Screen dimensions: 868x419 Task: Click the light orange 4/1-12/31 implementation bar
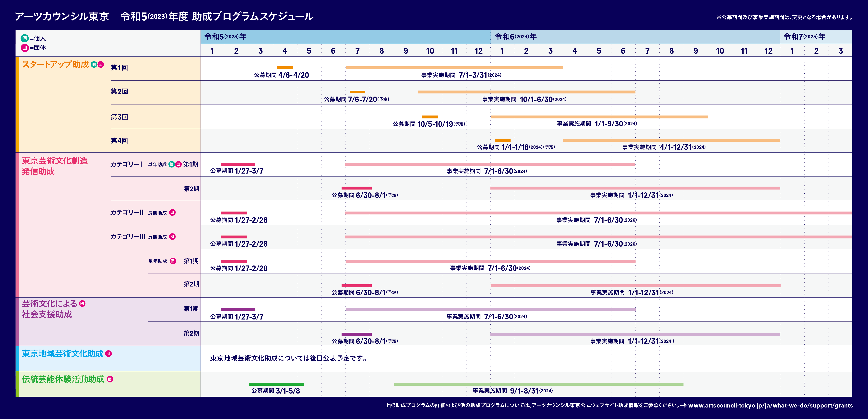tap(671, 140)
